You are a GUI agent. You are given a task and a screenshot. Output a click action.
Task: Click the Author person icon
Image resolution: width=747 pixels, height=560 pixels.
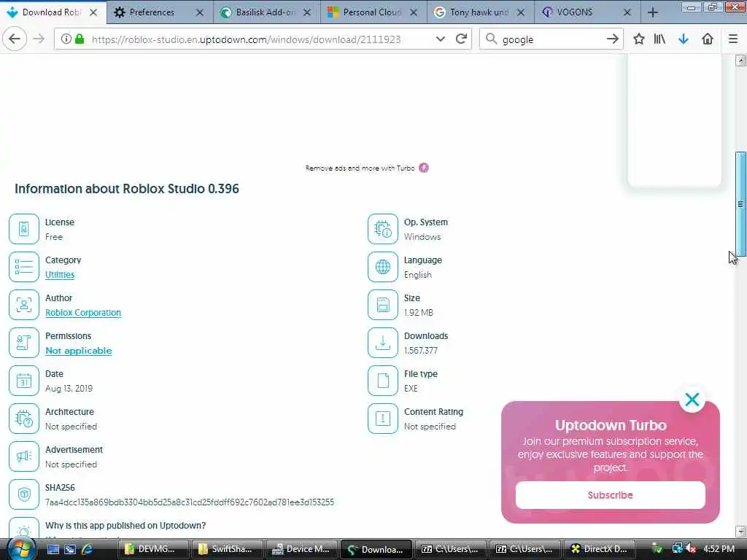pyautogui.click(x=24, y=305)
